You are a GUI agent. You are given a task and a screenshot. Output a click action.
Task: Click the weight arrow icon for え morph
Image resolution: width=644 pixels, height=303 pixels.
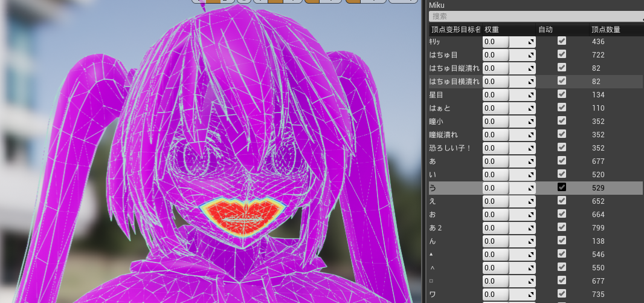click(x=532, y=201)
